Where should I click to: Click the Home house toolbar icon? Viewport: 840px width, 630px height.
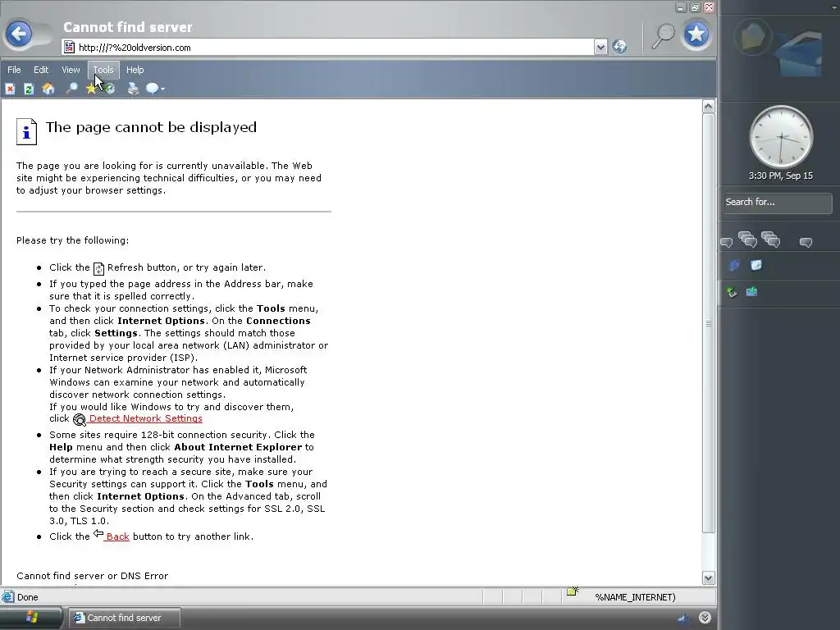[x=48, y=89]
